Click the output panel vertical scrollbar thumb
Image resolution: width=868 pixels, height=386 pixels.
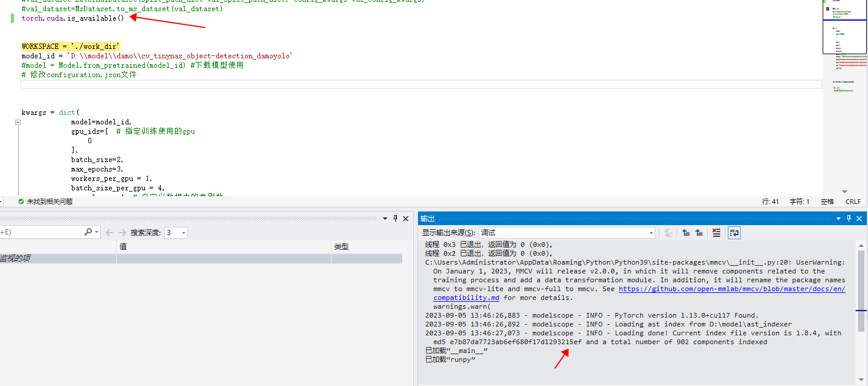click(x=861, y=291)
